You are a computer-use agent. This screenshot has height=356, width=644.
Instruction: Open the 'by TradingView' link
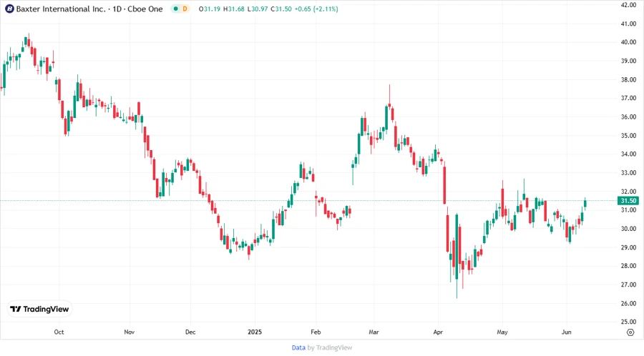click(x=330, y=347)
